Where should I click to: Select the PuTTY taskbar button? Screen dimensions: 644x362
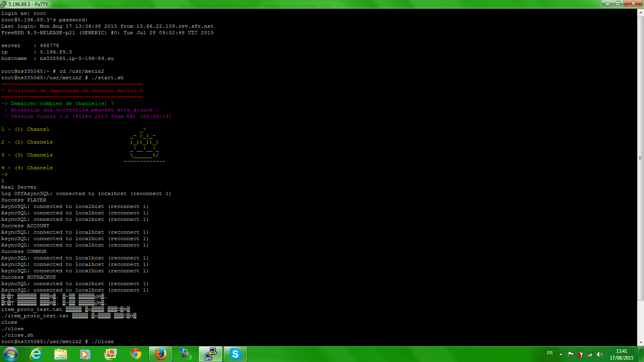coord(211,354)
